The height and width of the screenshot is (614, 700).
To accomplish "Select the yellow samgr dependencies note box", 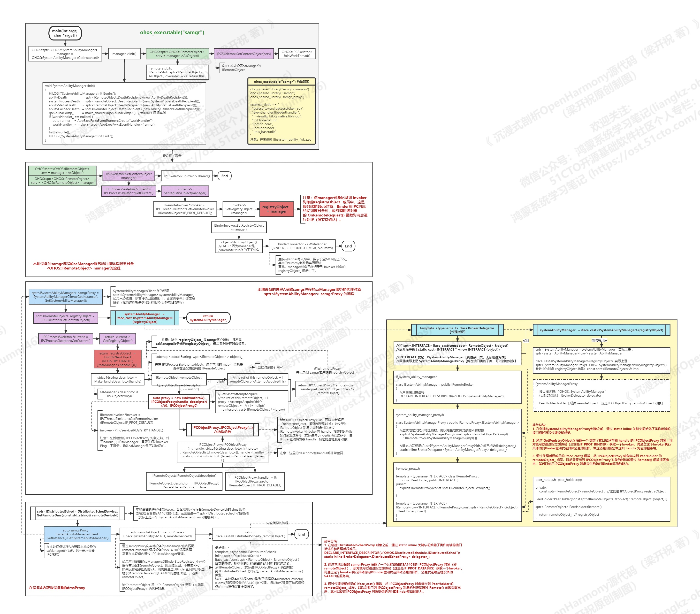I will coord(281,111).
